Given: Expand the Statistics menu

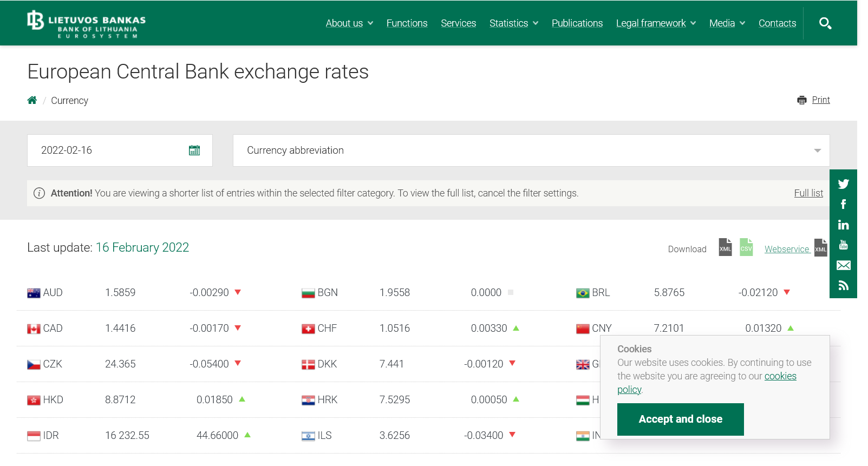Looking at the screenshot, I should (513, 23).
